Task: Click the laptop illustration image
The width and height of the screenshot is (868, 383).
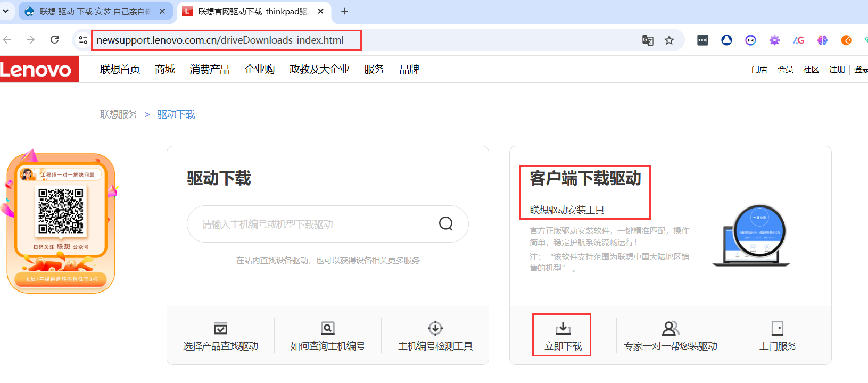Action: click(751, 236)
